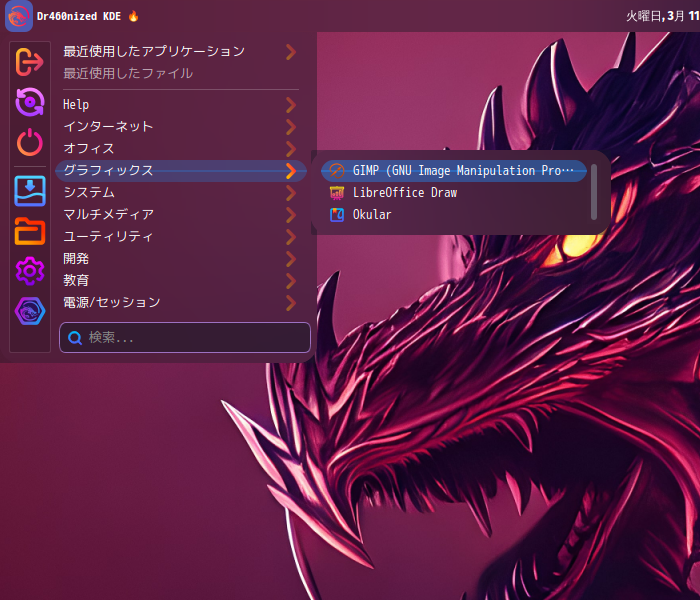Click the search magnifier icon
700x600 pixels.
(x=75, y=338)
